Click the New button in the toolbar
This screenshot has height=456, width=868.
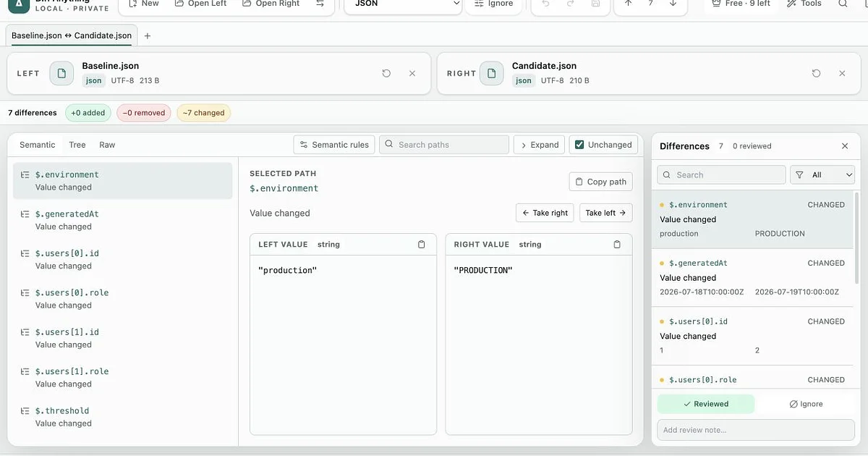click(x=143, y=4)
